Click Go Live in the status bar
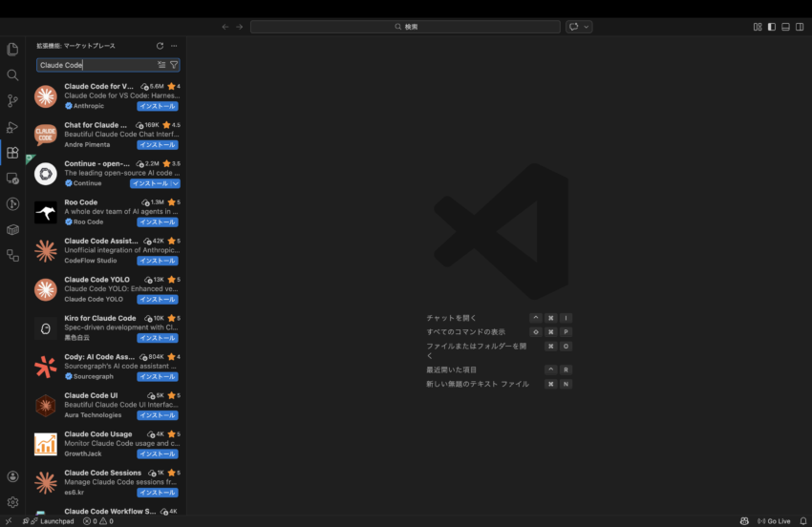 click(x=774, y=521)
